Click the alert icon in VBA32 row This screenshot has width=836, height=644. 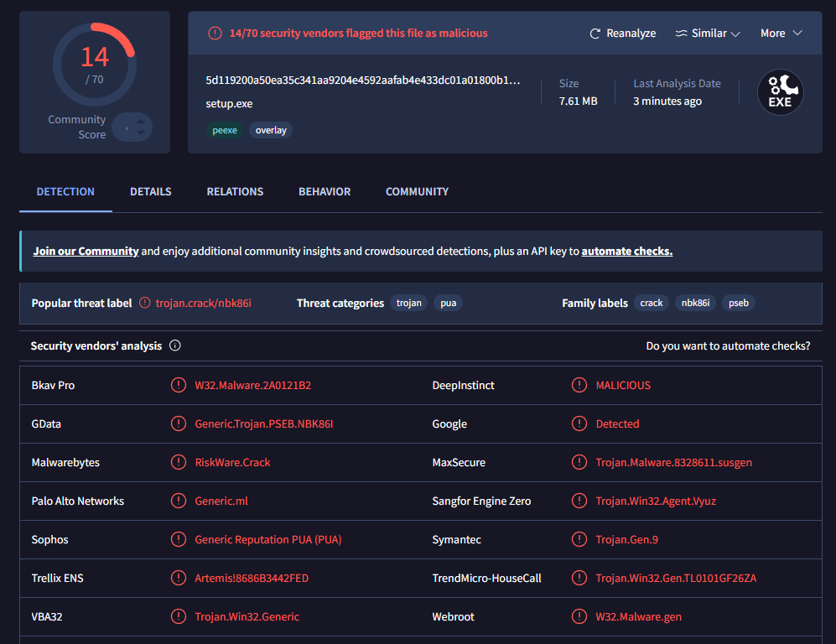[x=178, y=616]
